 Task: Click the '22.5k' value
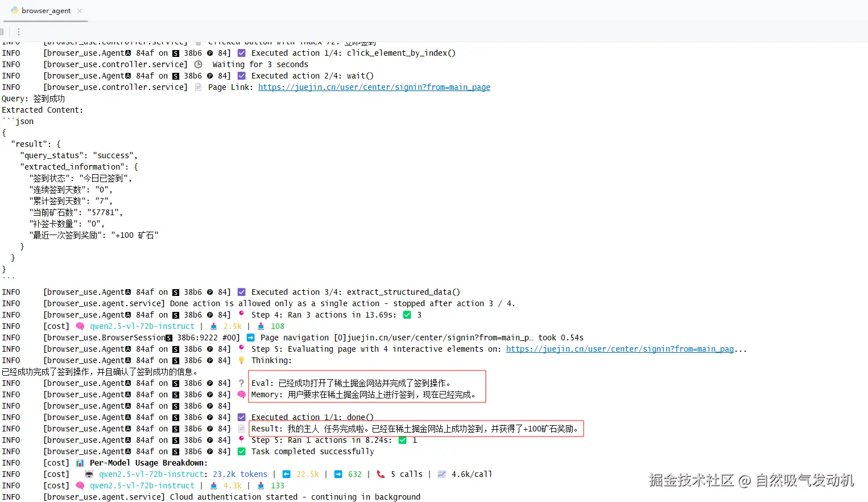[x=307, y=474]
